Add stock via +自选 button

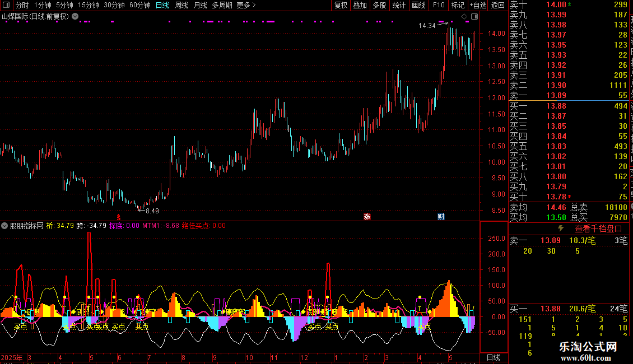tap(478, 5)
